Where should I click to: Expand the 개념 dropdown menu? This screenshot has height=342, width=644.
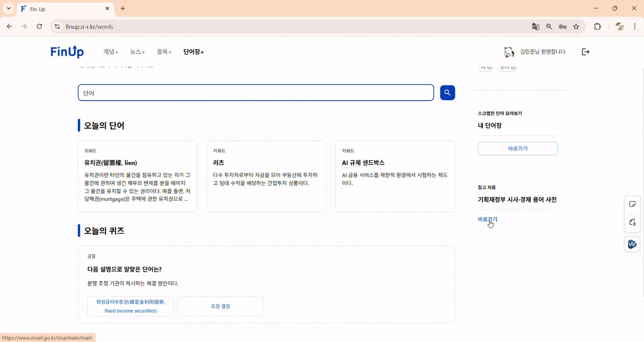pos(111,51)
